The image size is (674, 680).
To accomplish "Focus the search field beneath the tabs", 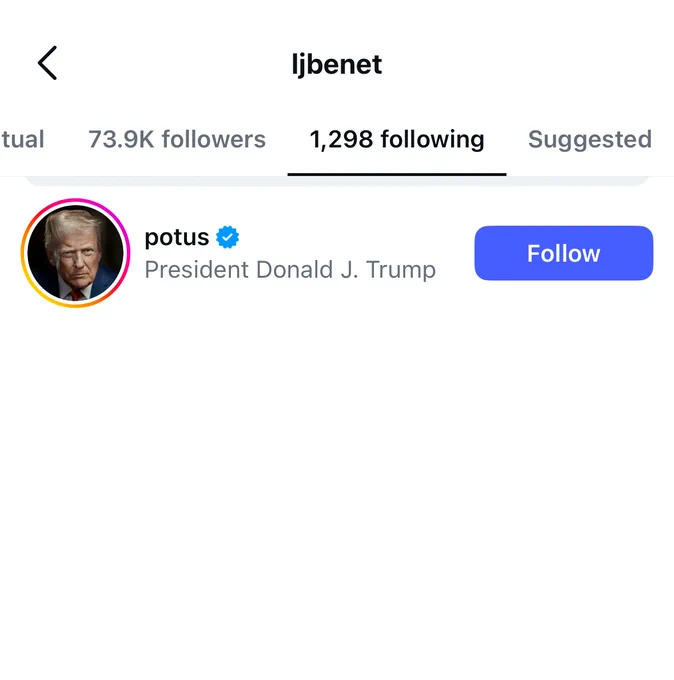I will click(x=337, y=181).
